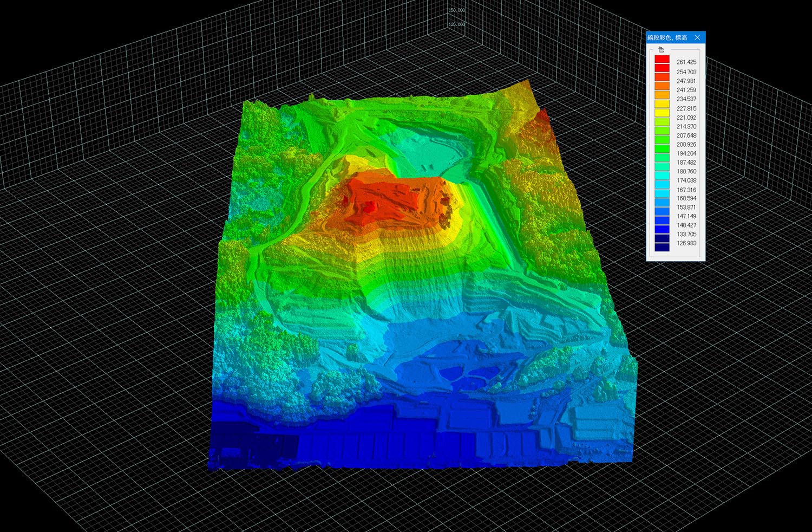The image size is (812, 532).
Task: Select elevation value 180.760
Action: pos(686,171)
